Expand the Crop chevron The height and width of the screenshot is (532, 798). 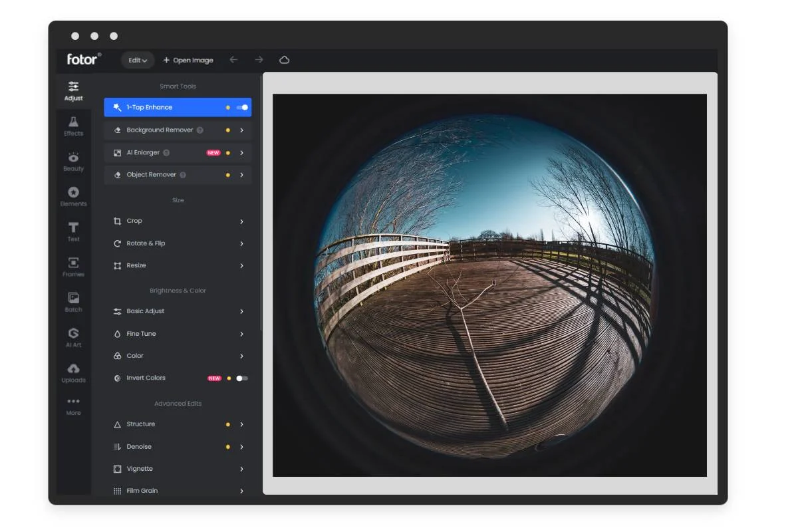coord(241,221)
